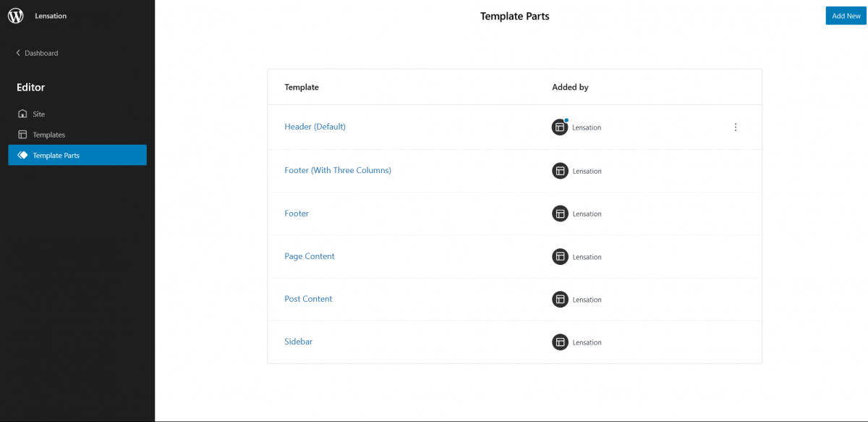Viewport: 868px width, 422px height.
Task: Open the Footer template part
Action: coord(297,214)
